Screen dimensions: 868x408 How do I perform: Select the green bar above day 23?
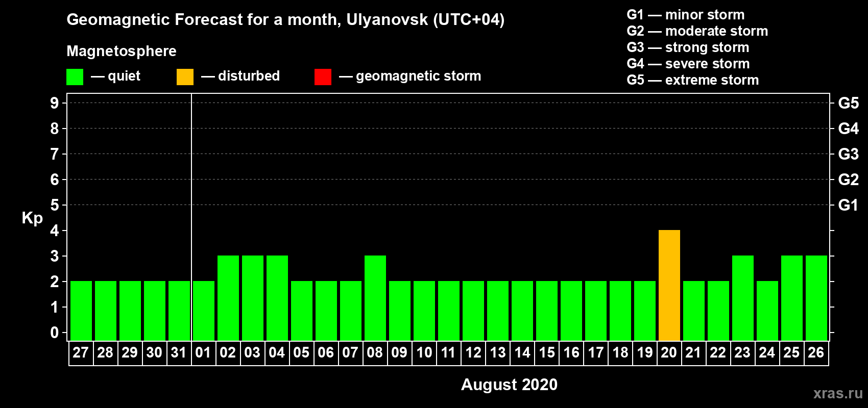(x=743, y=298)
